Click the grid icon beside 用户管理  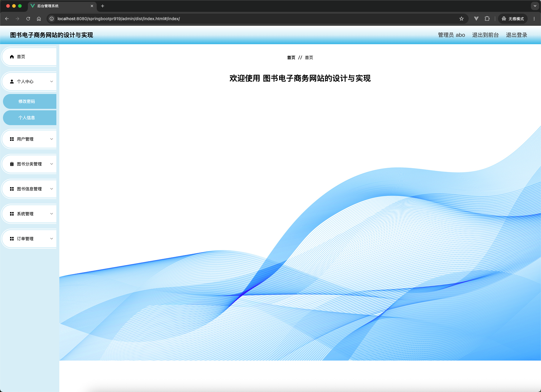12,139
